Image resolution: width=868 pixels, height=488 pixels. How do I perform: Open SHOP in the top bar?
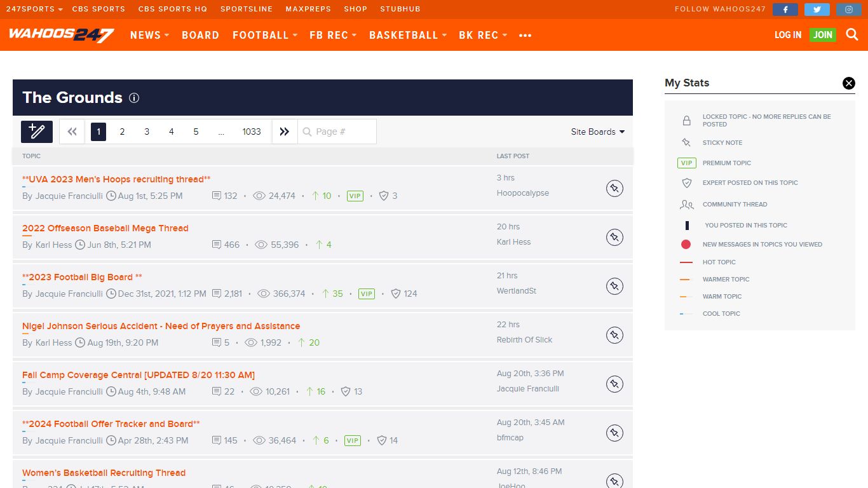(356, 10)
